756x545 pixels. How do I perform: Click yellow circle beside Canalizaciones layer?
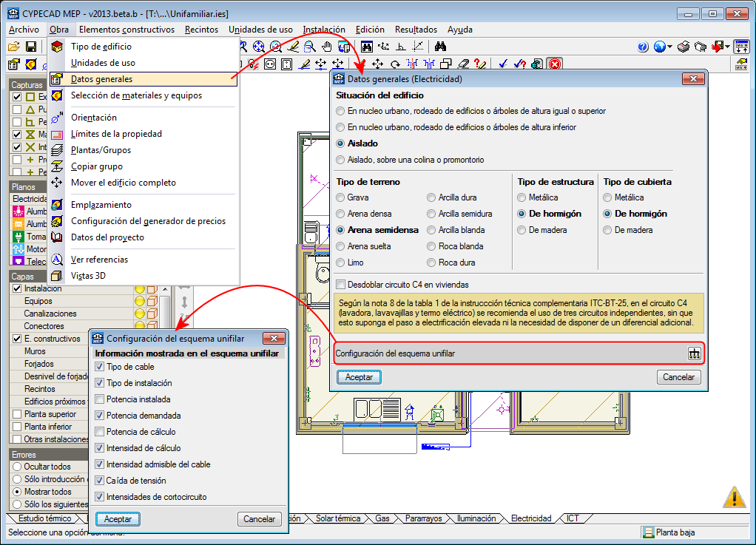pos(139,314)
